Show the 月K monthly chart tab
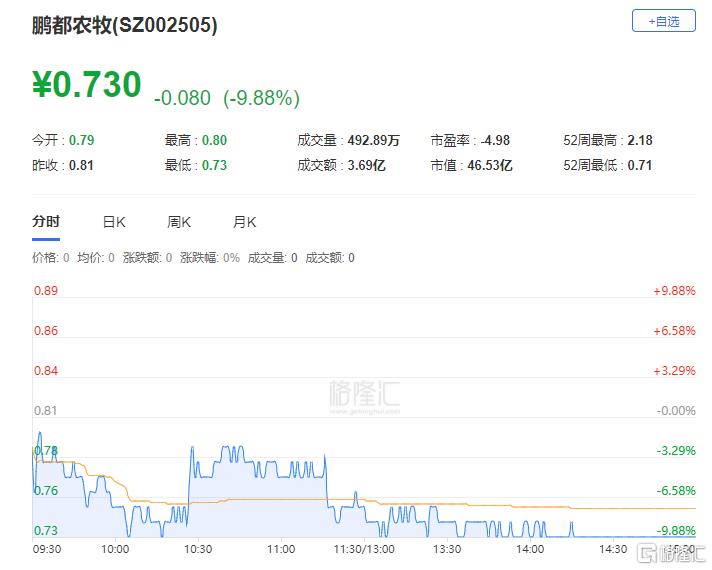Image resolution: width=712 pixels, height=570 pixels. point(244,222)
